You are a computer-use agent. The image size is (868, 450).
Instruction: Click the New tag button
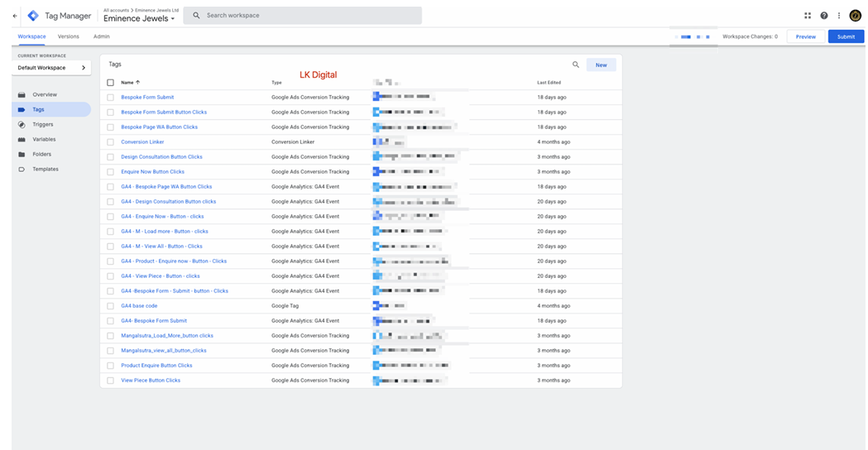coord(602,65)
